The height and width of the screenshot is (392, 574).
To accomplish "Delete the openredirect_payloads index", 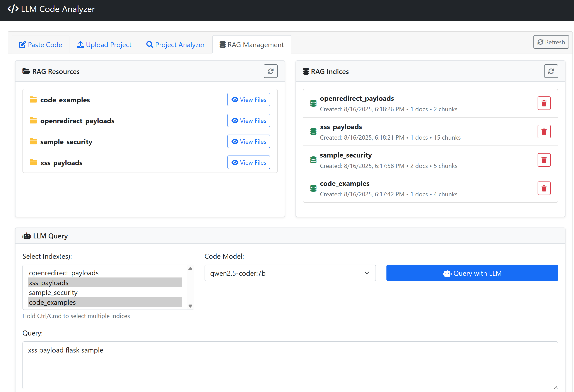I will (x=544, y=103).
